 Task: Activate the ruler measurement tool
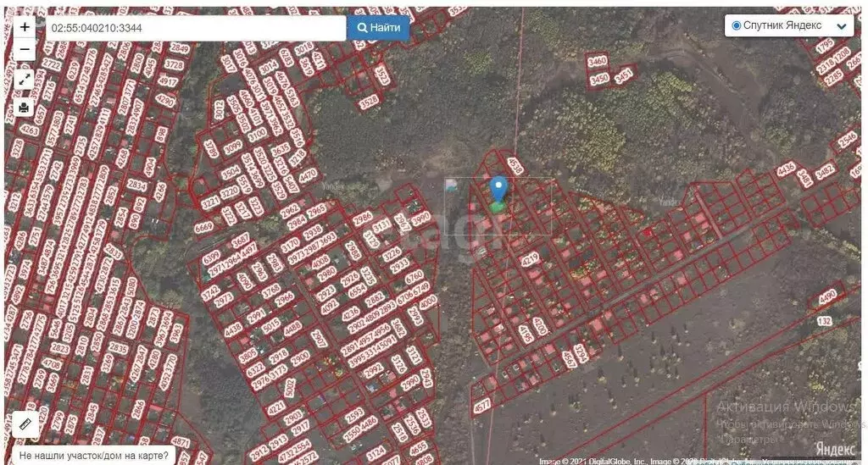point(25,423)
